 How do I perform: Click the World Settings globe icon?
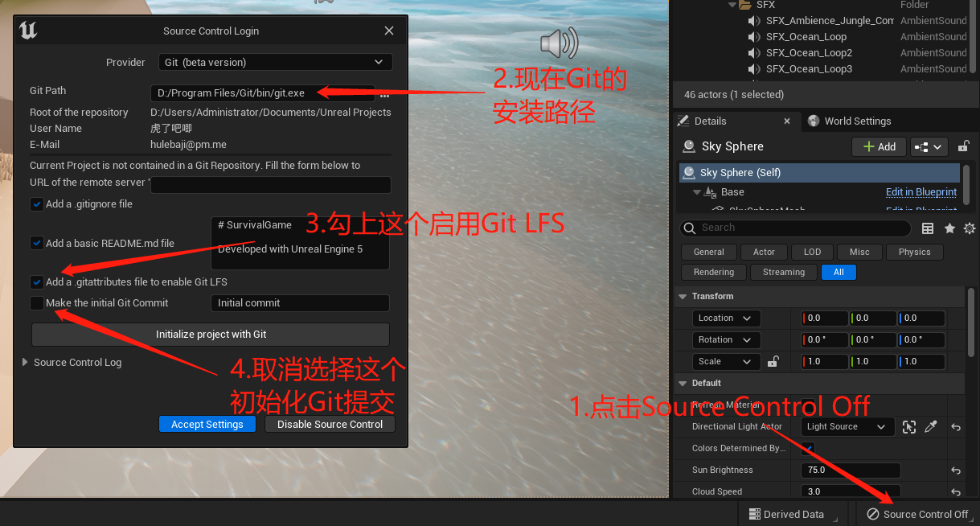(814, 121)
